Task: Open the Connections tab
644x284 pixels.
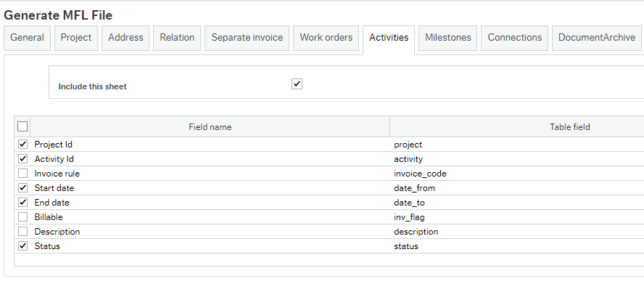Action: (x=515, y=38)
